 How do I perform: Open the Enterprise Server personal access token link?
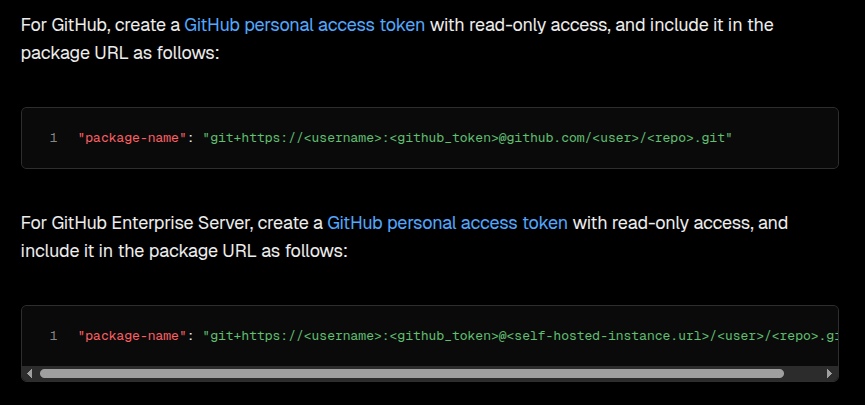pos(447,223)
